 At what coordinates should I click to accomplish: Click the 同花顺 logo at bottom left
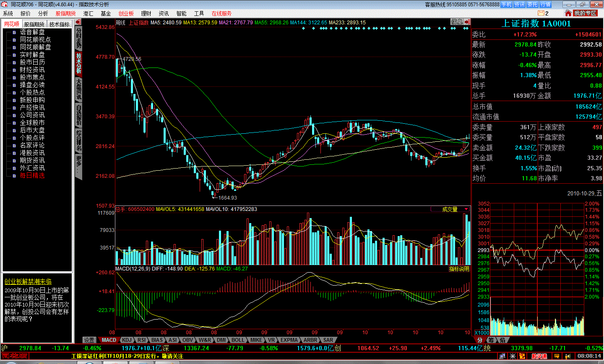pos(14,356)
